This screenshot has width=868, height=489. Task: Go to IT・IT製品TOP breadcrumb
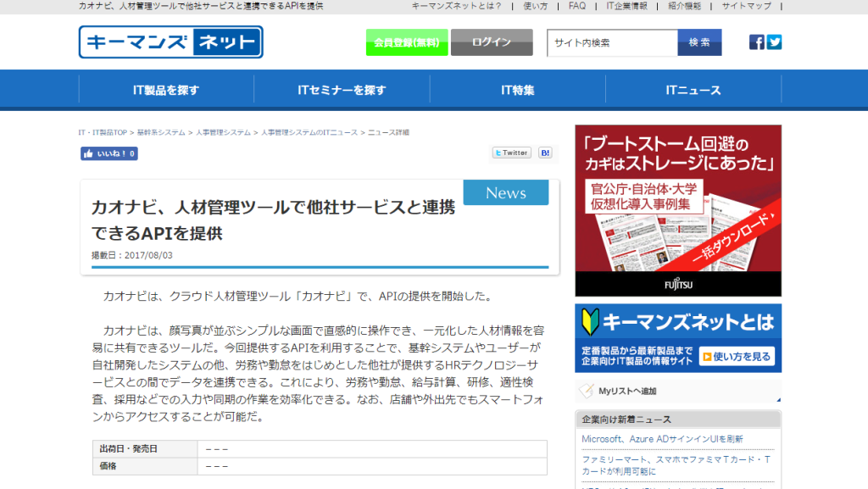point(103,132)
